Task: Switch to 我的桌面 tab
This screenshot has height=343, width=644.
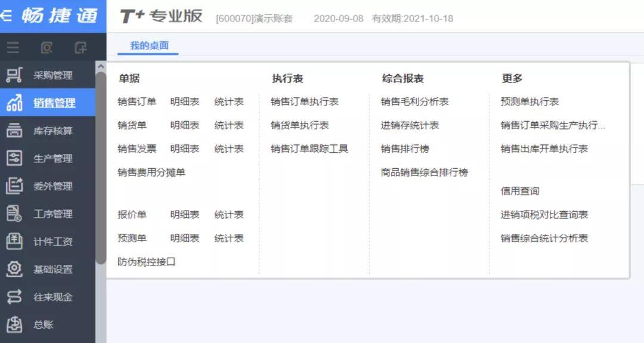Action: [x=149, y=45]
